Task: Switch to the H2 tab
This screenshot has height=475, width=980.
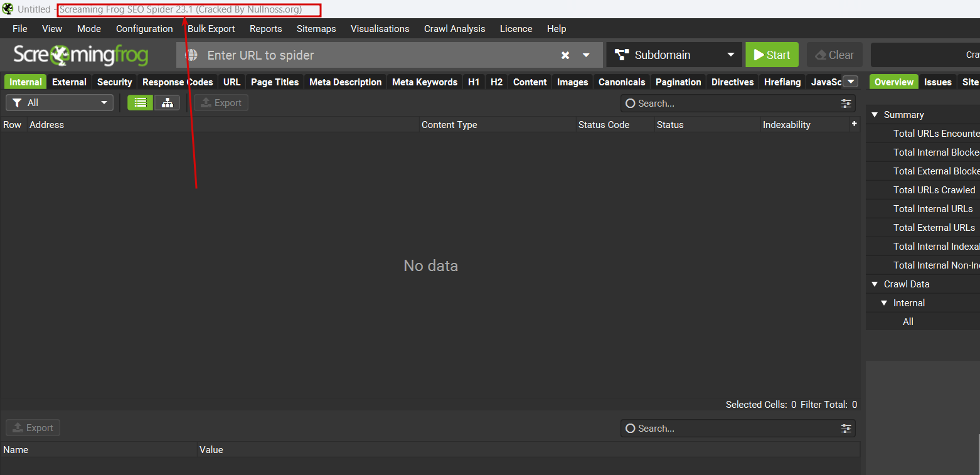Action: point(497,82)
